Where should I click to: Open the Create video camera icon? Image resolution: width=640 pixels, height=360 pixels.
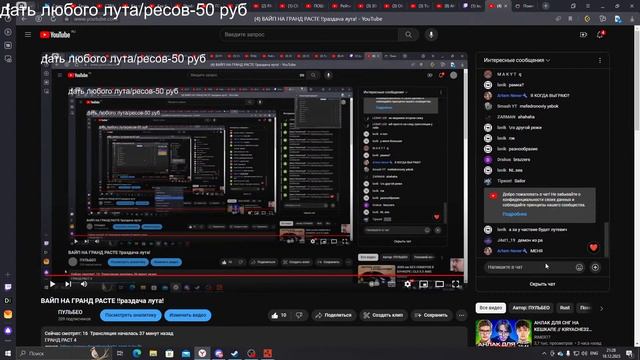pyautogui.click(x=583, y=35)
